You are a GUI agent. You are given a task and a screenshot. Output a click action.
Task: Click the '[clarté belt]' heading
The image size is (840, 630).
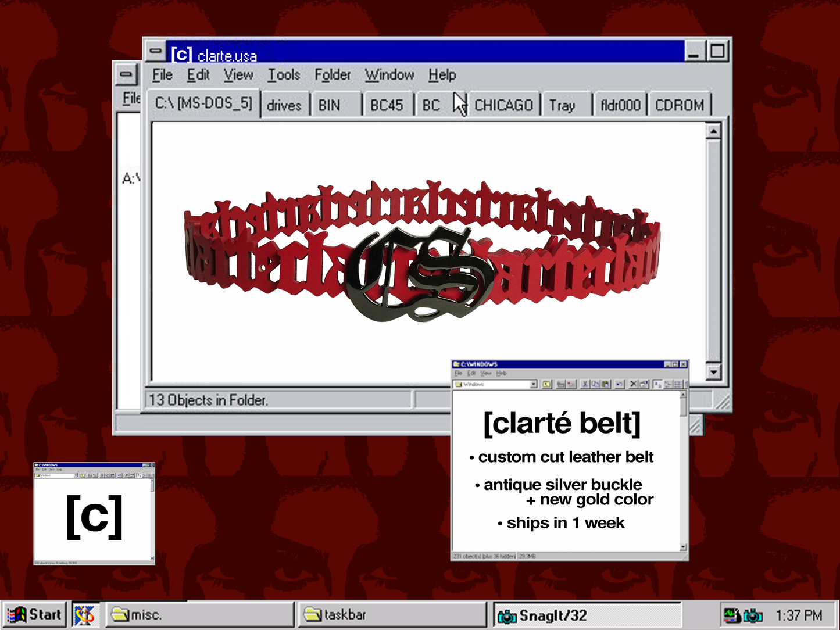click(562, 423)
